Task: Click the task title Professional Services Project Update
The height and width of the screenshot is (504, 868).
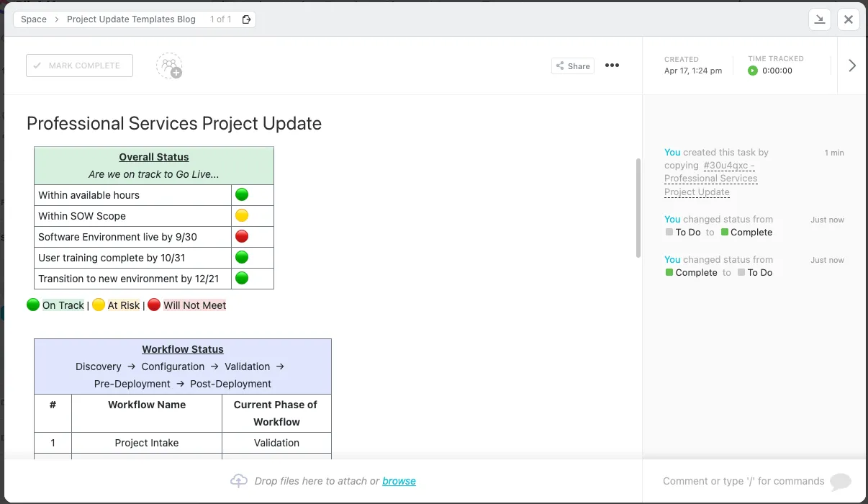Action: (x=174, y=124)
